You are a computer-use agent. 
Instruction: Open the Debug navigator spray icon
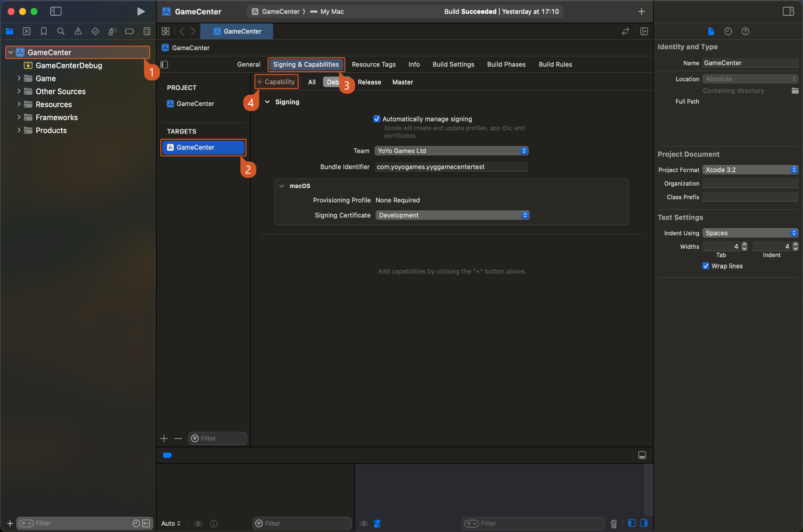click(112, 32)
